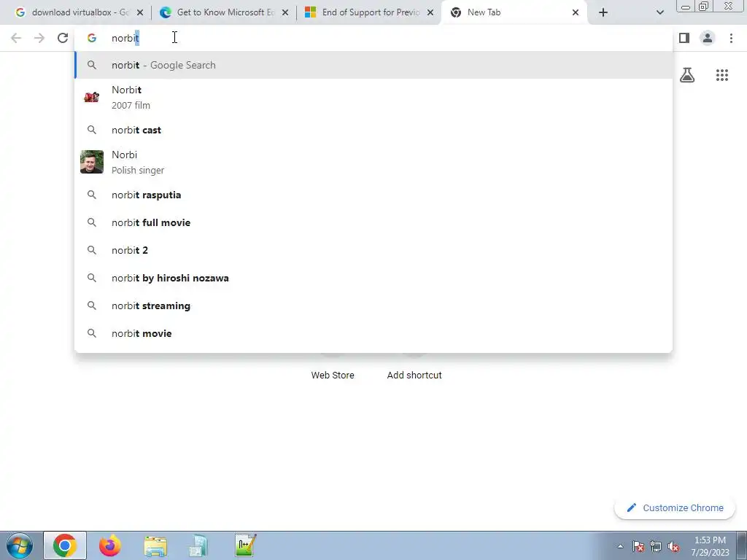Click the Chrome taskbar icon
The width and height of the screenshot is (747, 560).
pyautogui.click(x=65, y=545)
